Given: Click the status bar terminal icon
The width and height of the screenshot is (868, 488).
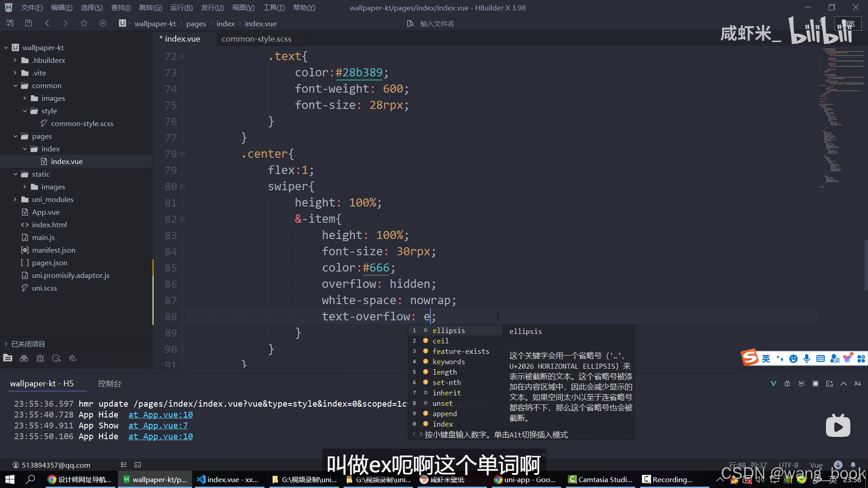Looking at the screenshot, I should click(x=138, y=465).
